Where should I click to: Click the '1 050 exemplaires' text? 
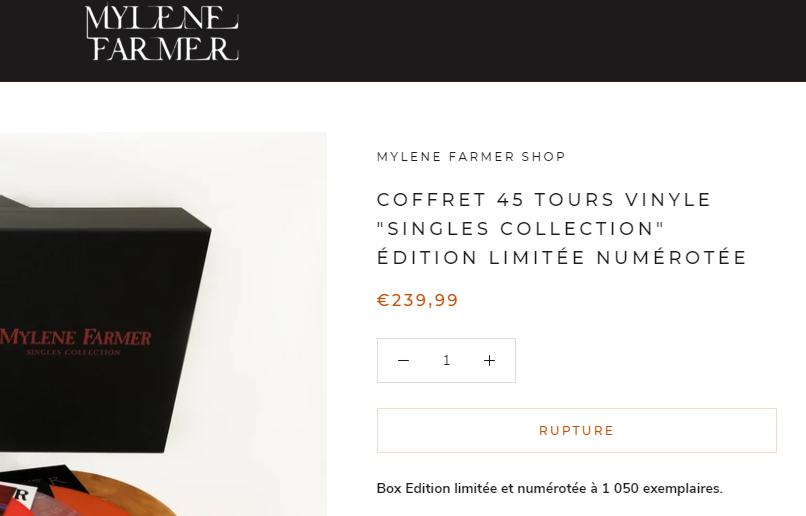pyautogui.click(x=662, y=488)
